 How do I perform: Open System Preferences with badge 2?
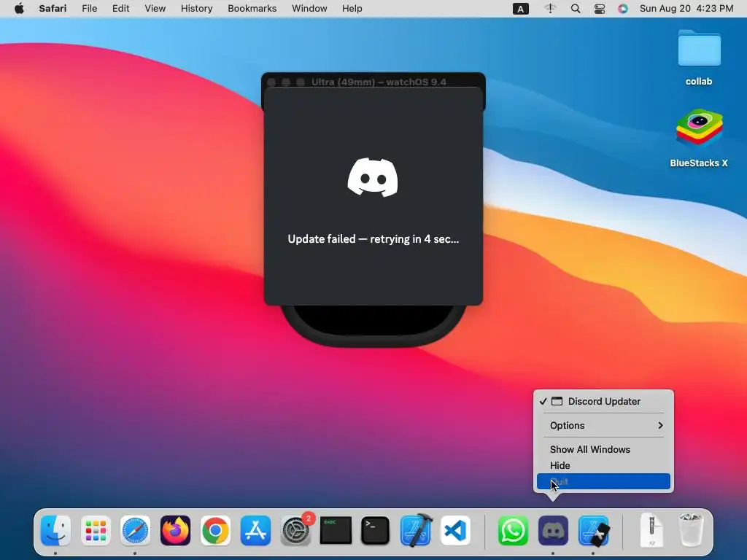click(296, 531)
